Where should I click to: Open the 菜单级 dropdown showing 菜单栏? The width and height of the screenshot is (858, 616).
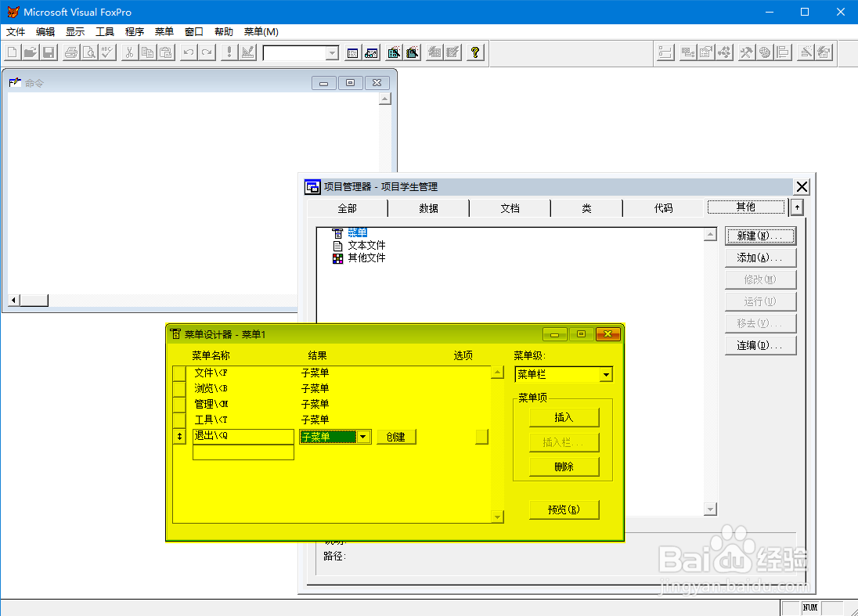[606, 375]
